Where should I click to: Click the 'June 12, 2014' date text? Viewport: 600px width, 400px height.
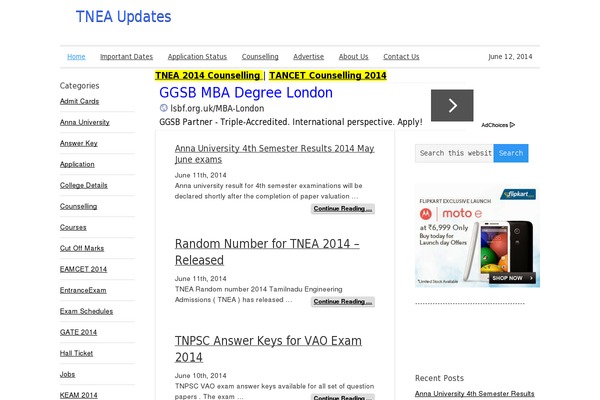click(x=510, y=57)
